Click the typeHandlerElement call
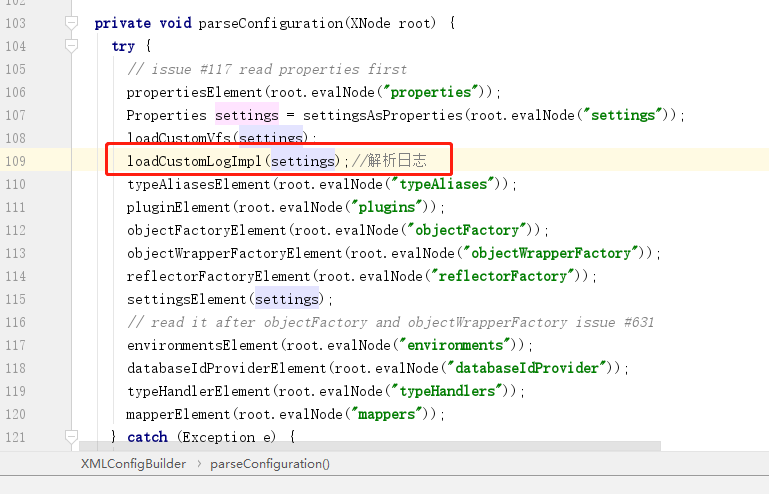Image resolution: width=769 pixels, height=494 pixels. coord(199,391)
